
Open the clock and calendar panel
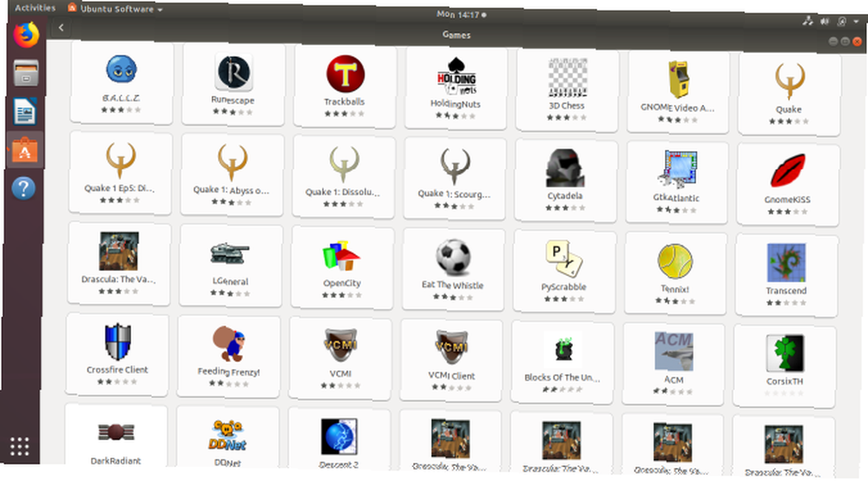(x=461, y=15)
